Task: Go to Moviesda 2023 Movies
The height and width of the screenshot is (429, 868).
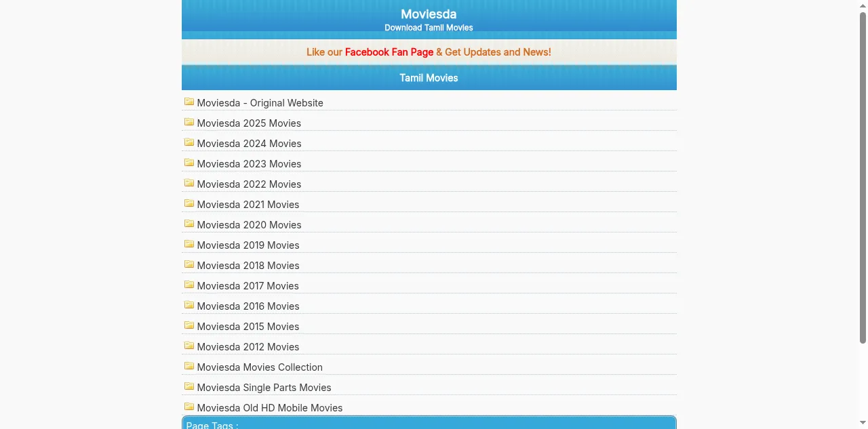Action: (x=249, y=164)
